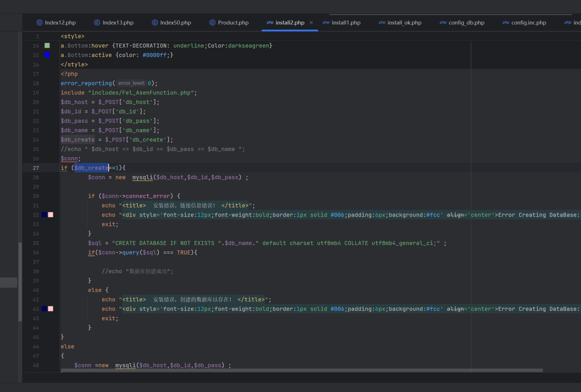The width and height of the screenshot is (581, 392).
Task: Click the php icon on config_db.php tab
Action: [443, 23]
